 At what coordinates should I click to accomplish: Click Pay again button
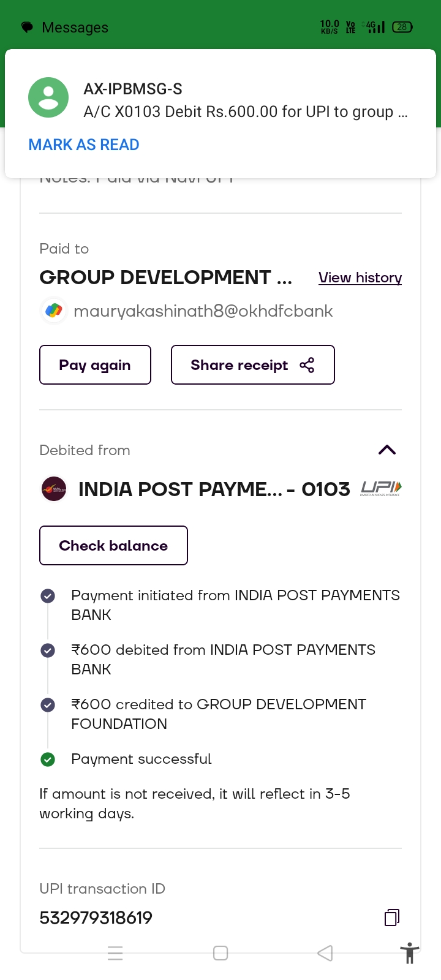pos(95,365)
